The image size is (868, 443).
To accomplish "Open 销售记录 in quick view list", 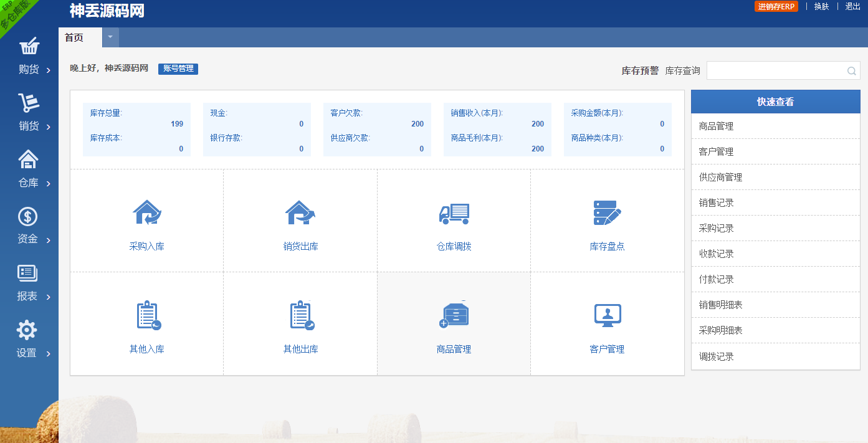I will tap(716, 202).
